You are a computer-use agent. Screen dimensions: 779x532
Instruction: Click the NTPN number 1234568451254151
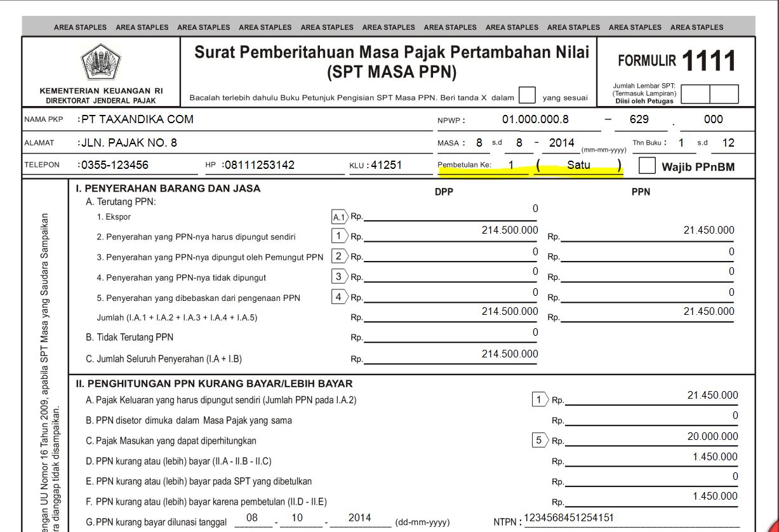click(x=569, y=517)
